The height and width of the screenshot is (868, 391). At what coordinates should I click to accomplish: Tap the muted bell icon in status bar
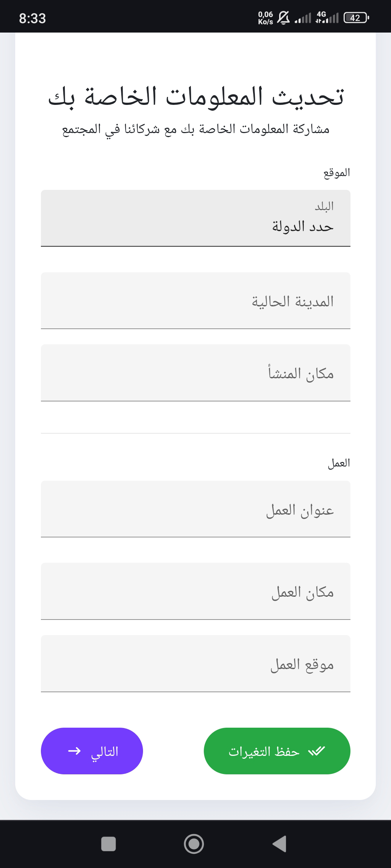(283, 18)
